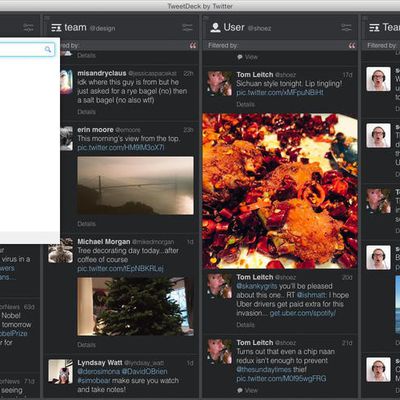Viewport: 400px width, 400px height.
Task: Open the Michael Morgan username
Action: tap(104, 241)
